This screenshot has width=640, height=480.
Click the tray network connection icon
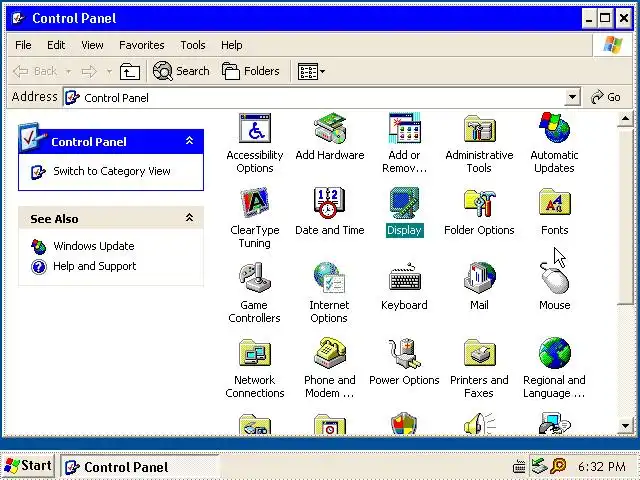(x=538, y=466)
